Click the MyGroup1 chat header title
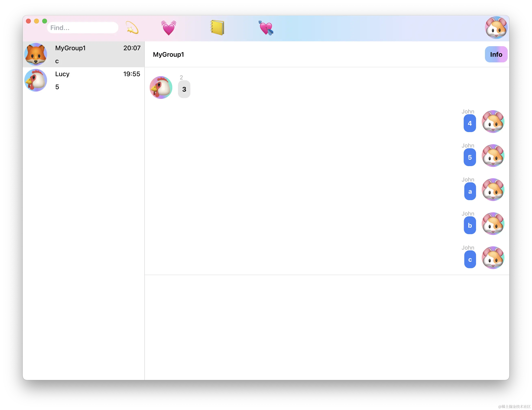The width and height of the screenshot is (532, 410). coord(168,54)
